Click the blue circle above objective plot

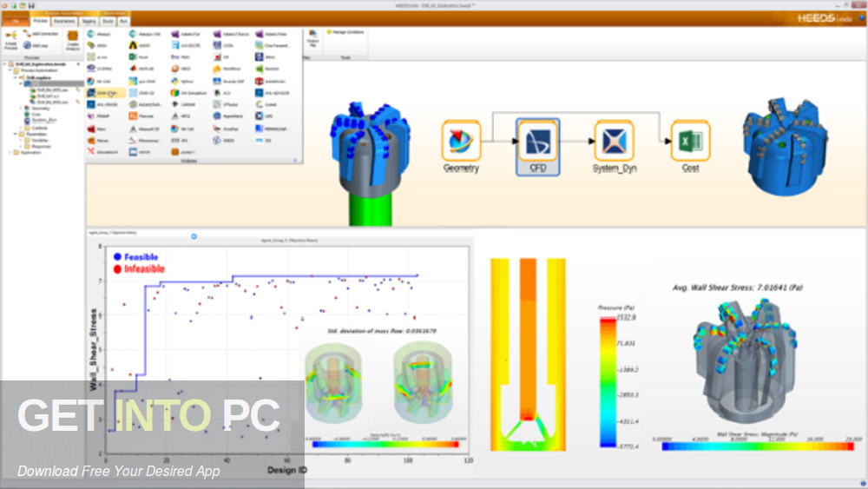pyautogui.click(x=194, y=236)
